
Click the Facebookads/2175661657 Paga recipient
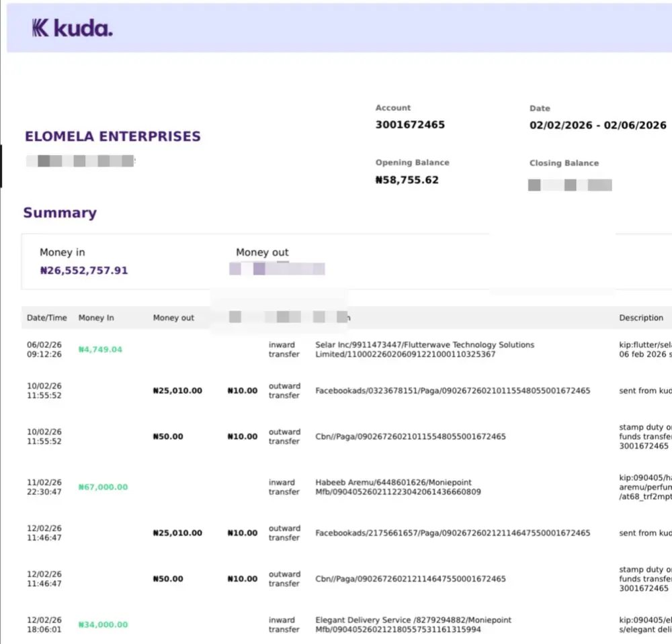[x=452, y=533]
